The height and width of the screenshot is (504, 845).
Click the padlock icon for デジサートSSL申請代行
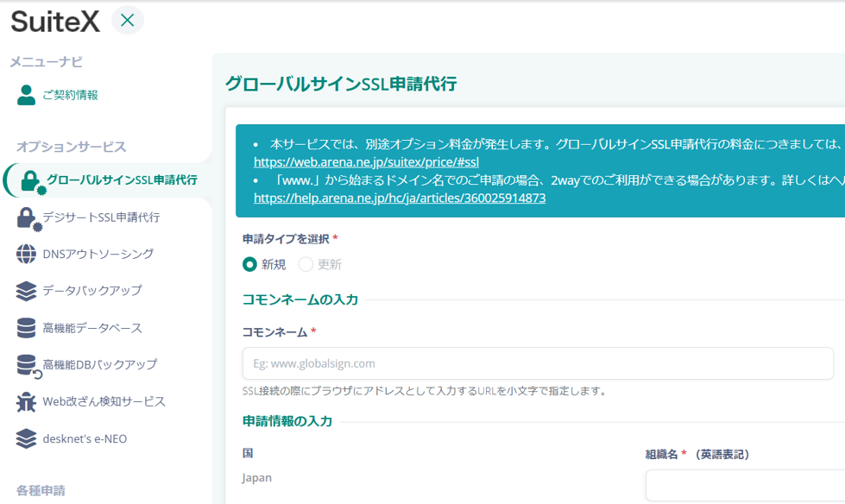point(28,219)
